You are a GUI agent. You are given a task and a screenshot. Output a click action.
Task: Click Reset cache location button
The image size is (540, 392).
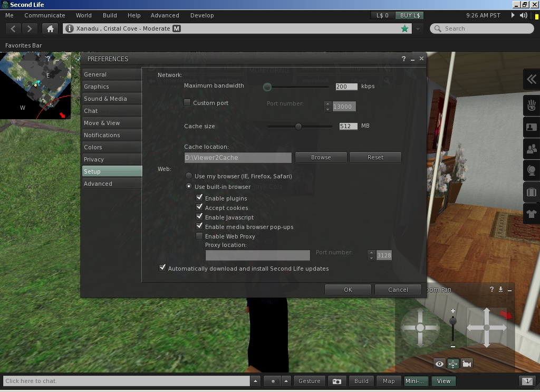click(x=375, y=157)
